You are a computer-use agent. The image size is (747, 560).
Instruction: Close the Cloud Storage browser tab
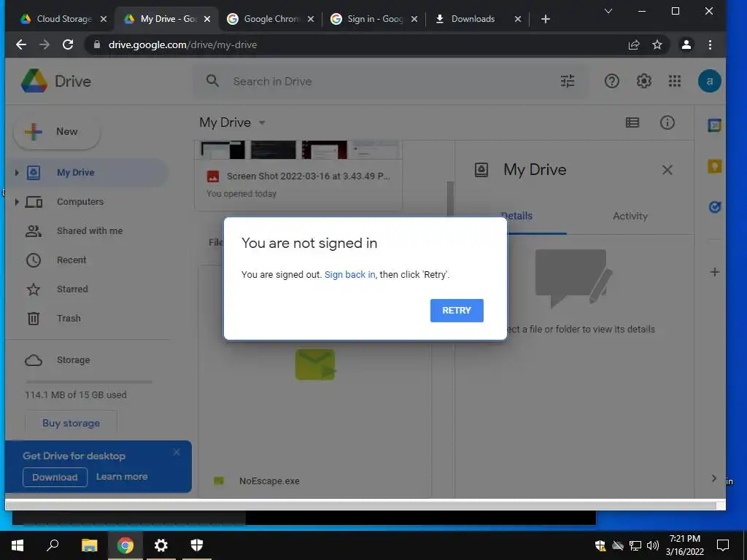click(104, 19)
